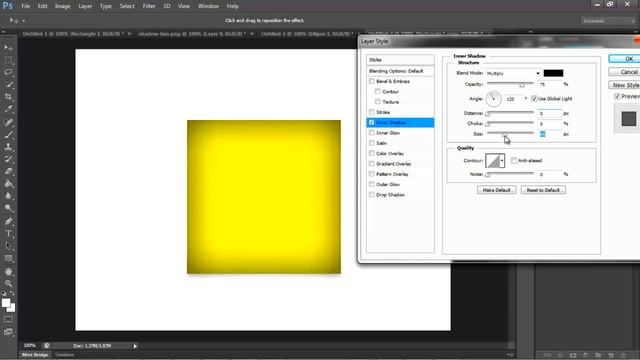Click the black shadow color swatch

[553, 73]
